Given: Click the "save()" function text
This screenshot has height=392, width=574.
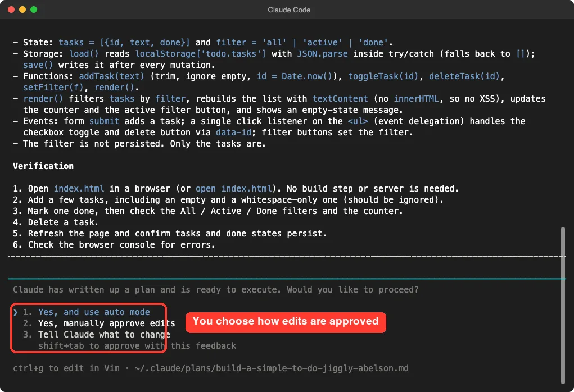Looking at the screenshot, I should point(38,65).
